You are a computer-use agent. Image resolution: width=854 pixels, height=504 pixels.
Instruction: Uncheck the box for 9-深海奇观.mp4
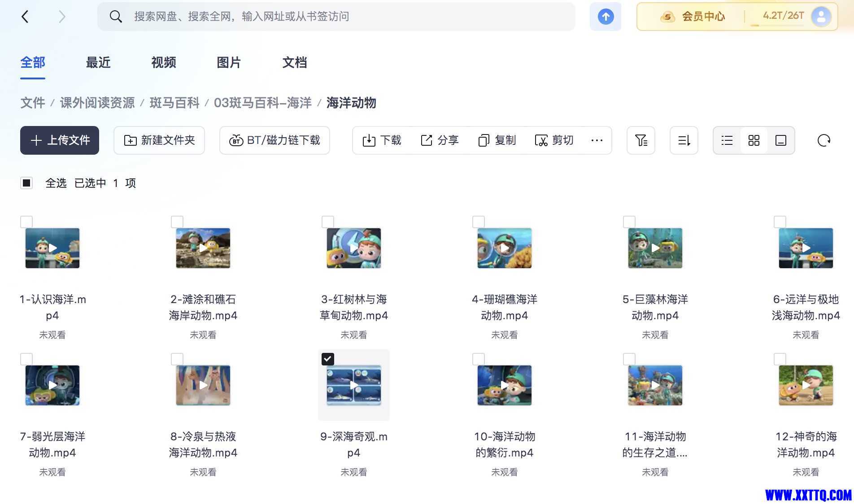tap(328, 359)
